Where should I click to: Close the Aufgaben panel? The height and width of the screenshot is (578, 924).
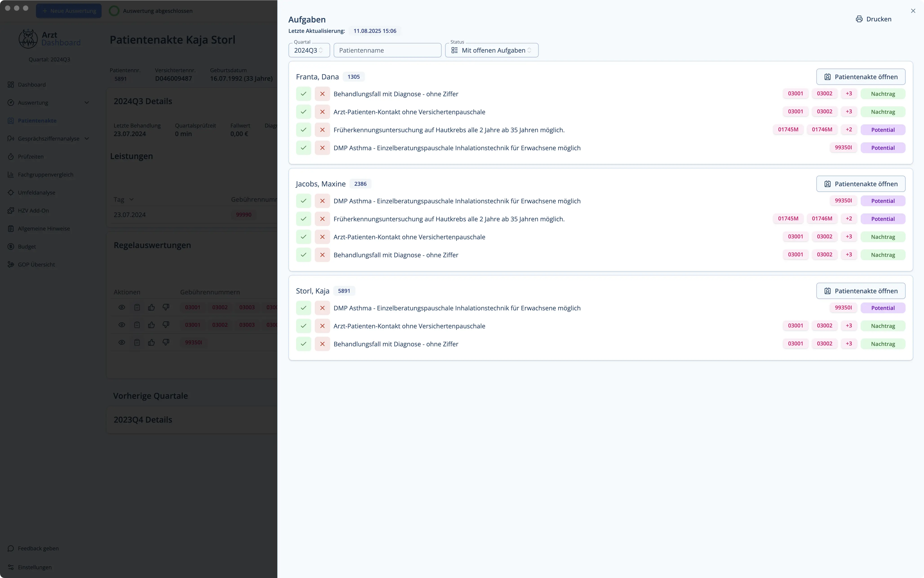pos(913,11)
